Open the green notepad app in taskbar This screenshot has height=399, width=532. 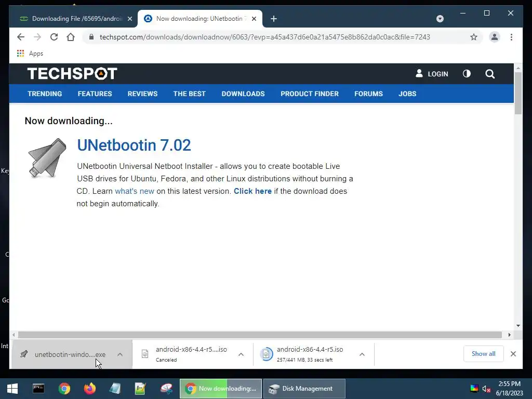(140, 389)
